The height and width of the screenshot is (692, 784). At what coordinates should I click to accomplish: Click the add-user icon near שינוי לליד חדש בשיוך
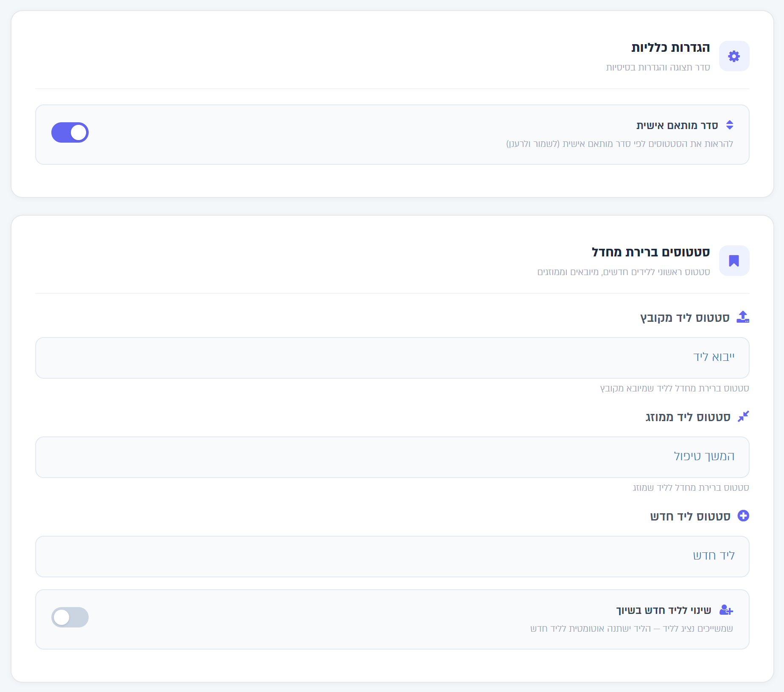click(x=726, y=610)
